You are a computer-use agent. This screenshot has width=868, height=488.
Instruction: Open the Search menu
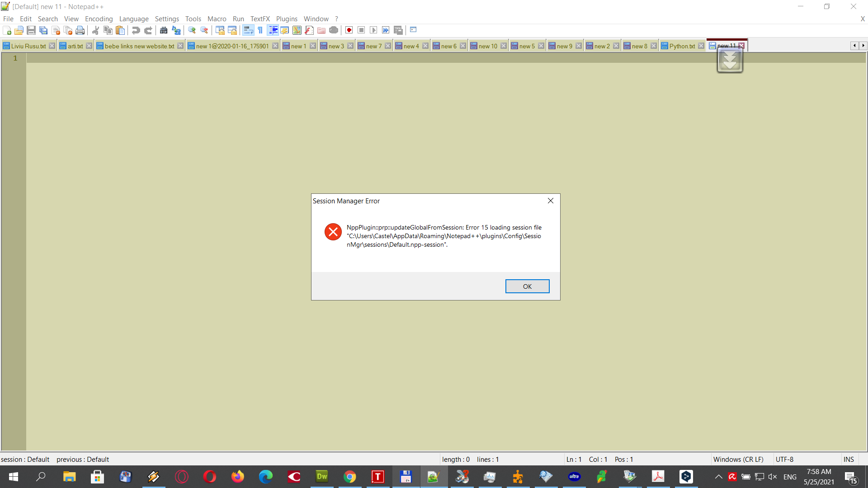coord(47,19)
